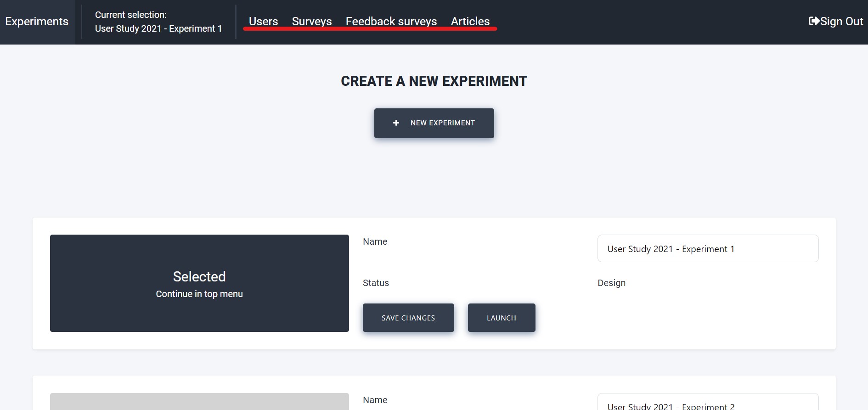Open the Articles section

coord(470,22)
